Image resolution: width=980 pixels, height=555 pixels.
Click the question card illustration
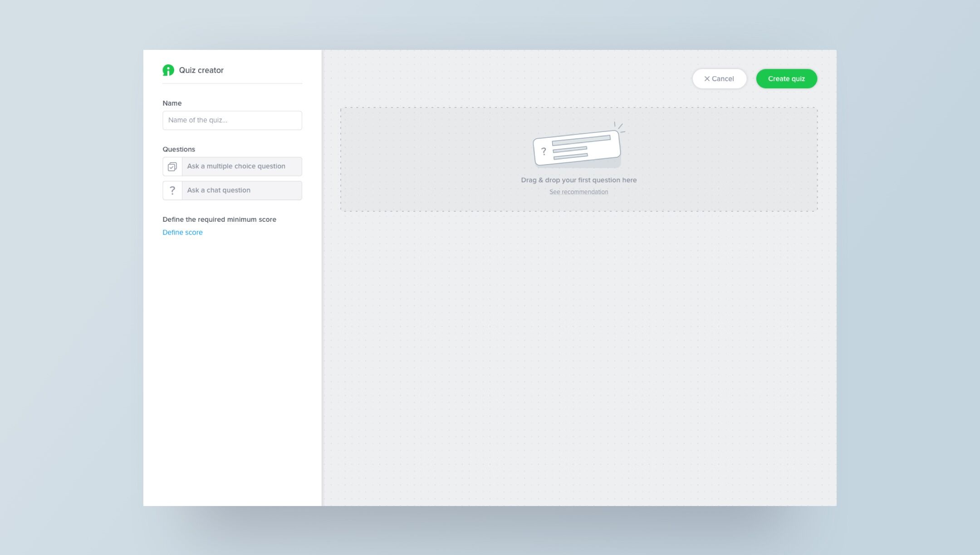pyautogui.click(x=577, y=148)
